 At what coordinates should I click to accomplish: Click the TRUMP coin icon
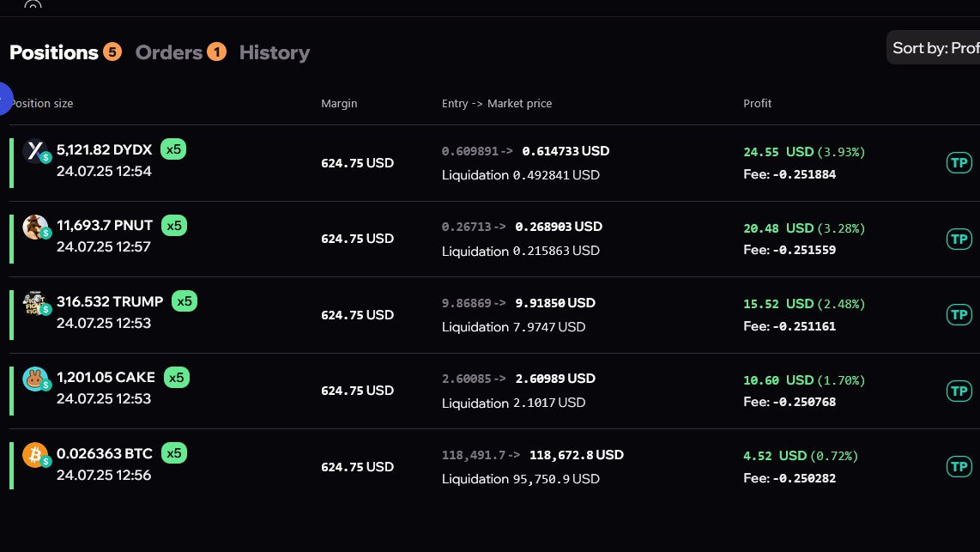(x=36, y=303)
